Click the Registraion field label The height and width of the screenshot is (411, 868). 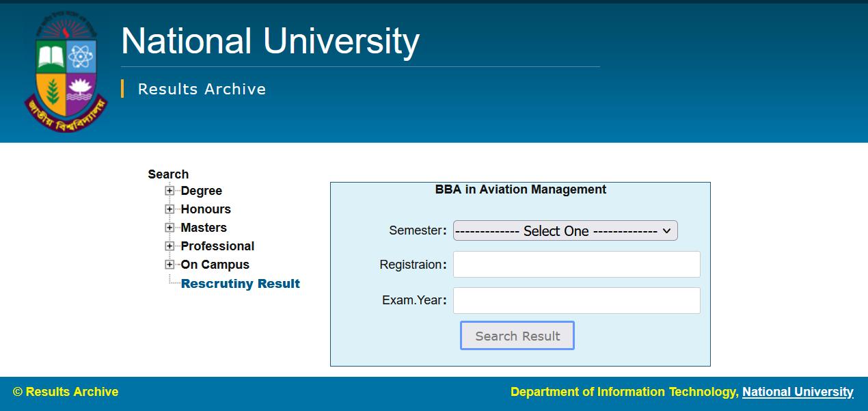[x=413, y=265]
